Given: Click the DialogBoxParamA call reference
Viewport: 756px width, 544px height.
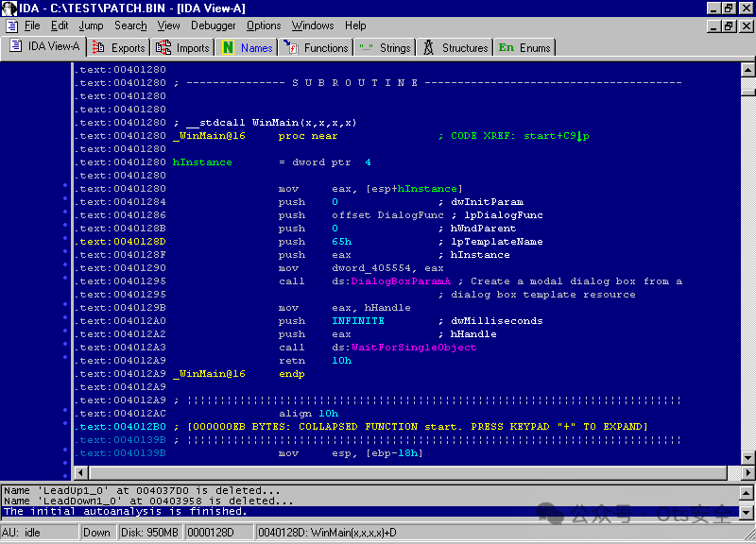Looking at the screenshot, I should [401, 281].
